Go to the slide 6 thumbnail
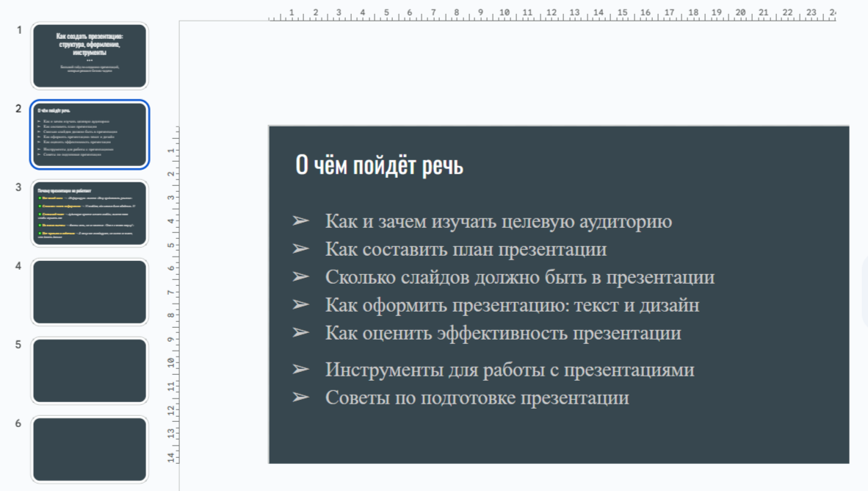This screenshot has width=868, height=491. pos(90,449)
